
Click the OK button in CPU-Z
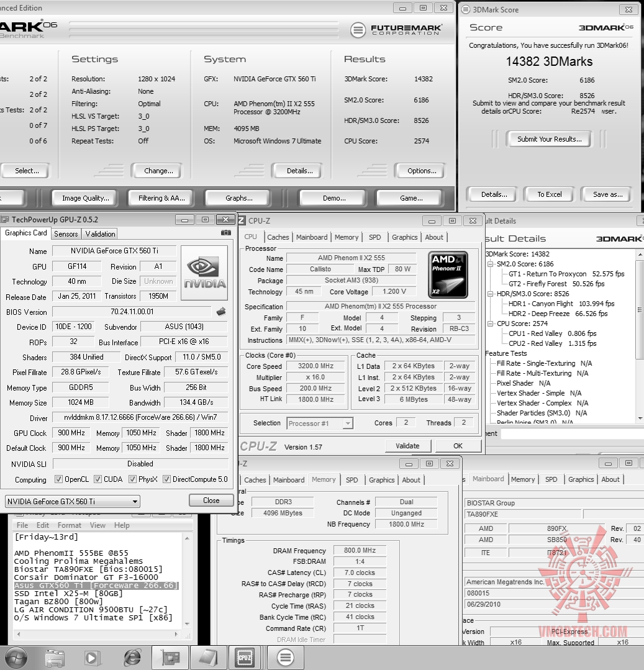458,446
